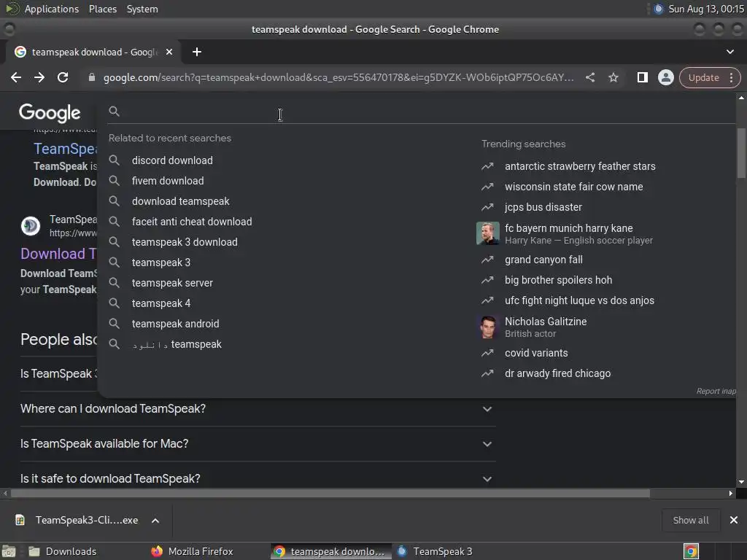This screenshot has width=747, height=560.
Task: Open trending covid variants
Action: [536, 354]
